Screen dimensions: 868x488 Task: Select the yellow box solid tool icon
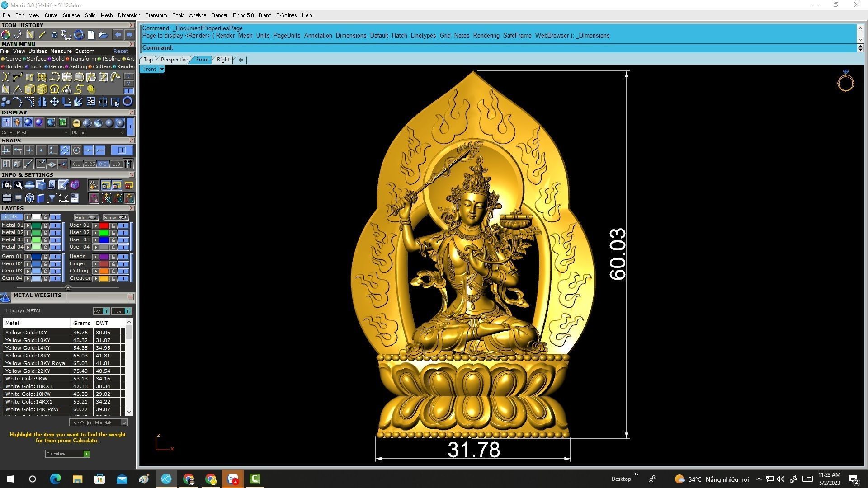click(30, 89)
